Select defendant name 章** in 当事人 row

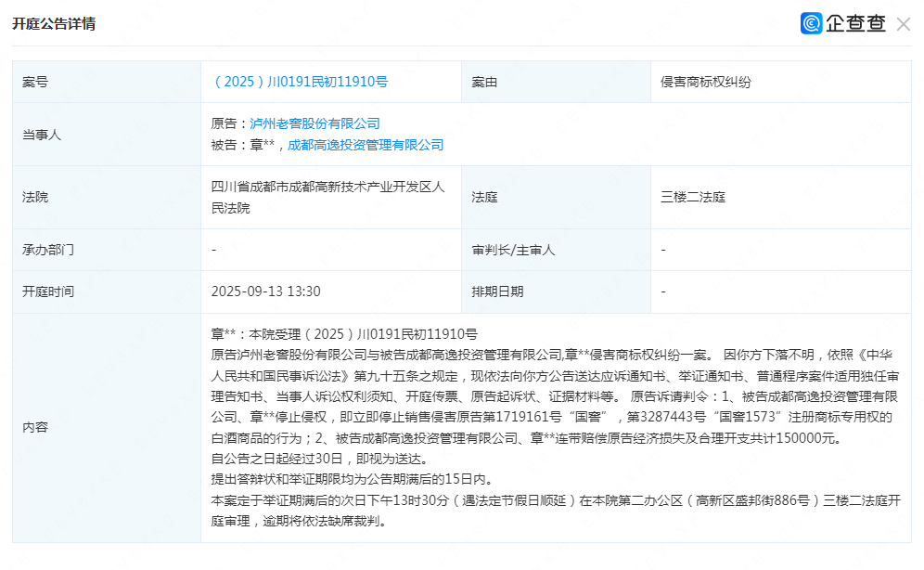click(x=263, y=145)
